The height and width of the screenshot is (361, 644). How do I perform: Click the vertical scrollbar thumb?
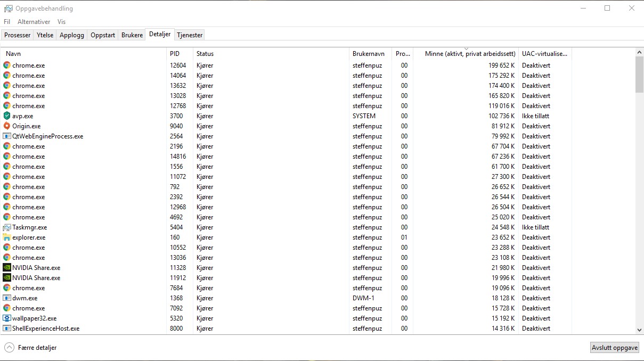(x=639, y=74)
